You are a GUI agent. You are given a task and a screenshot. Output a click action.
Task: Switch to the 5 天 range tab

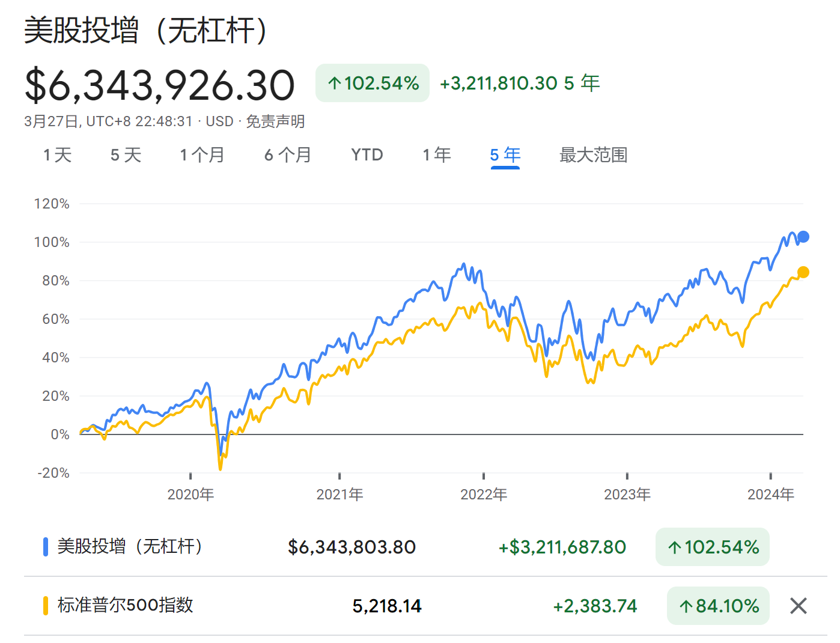(126, 155)
